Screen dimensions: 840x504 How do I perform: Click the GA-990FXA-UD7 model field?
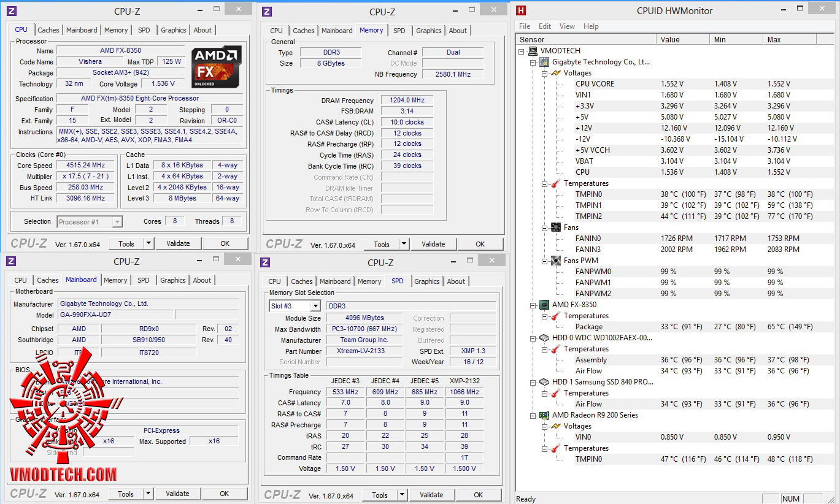click(115, 315)
